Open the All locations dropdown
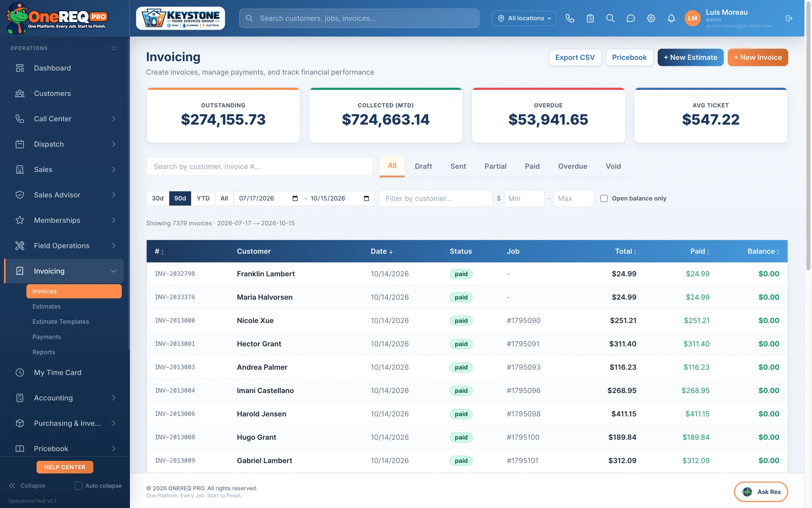 tap(524, 18)
